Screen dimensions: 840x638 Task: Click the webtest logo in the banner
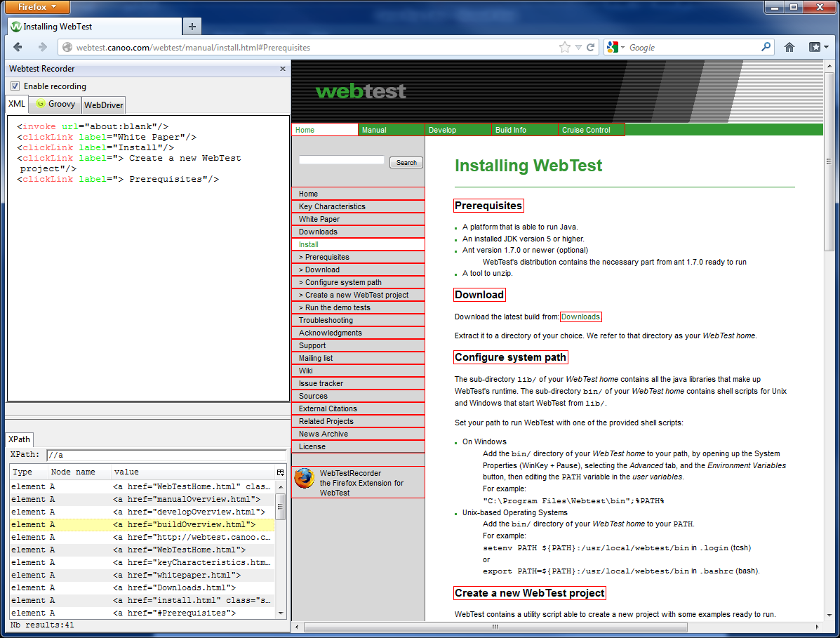361,91
